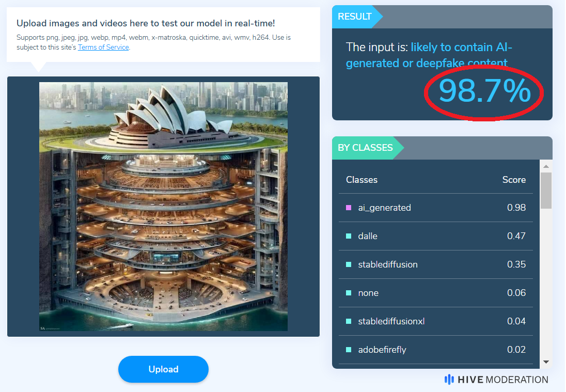This screenshot has width=566, height=392.
Task: Click the ai_generated row score 0.98
Action: (516, 208)
